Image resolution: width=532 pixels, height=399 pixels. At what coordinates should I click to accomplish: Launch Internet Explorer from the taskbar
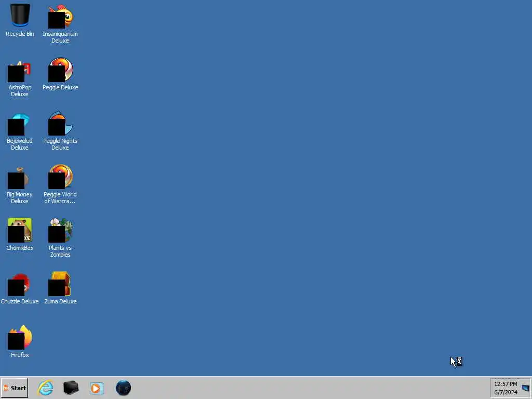(46, 388)
